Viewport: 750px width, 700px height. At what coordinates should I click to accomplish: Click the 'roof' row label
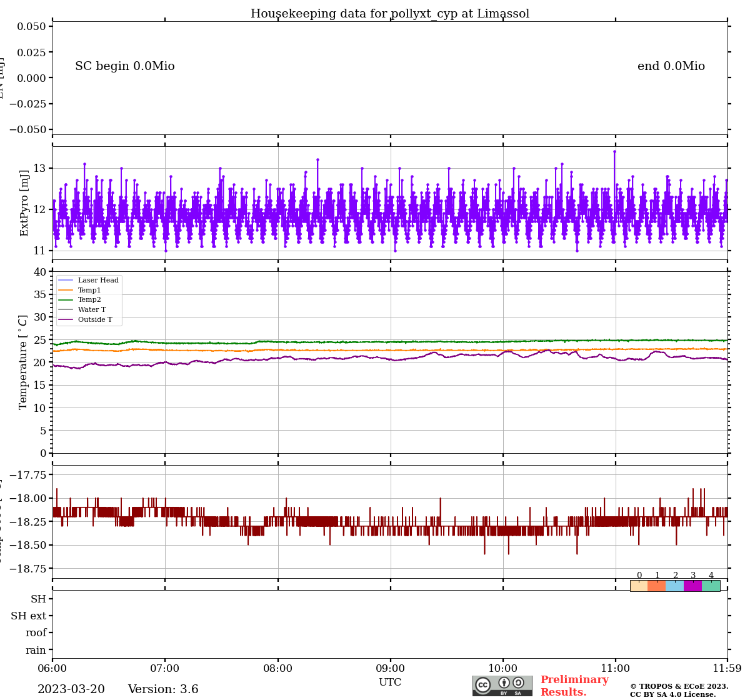pos(36,633)
